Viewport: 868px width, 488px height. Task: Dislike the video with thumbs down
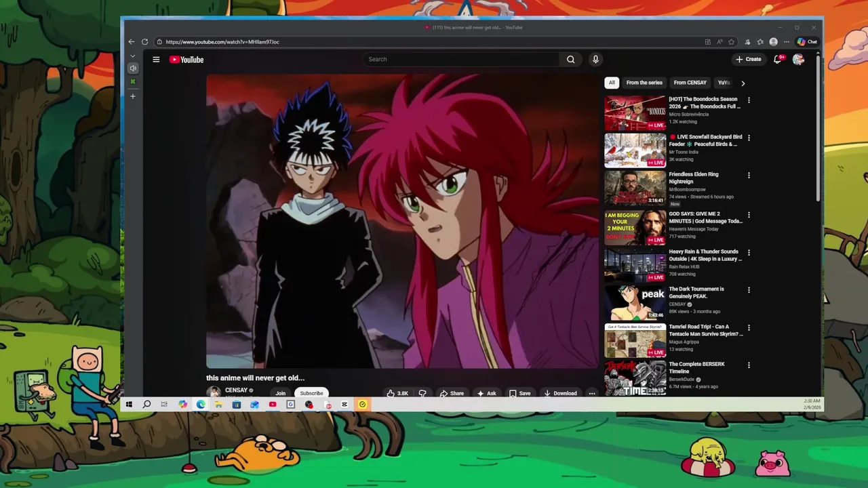422,393
